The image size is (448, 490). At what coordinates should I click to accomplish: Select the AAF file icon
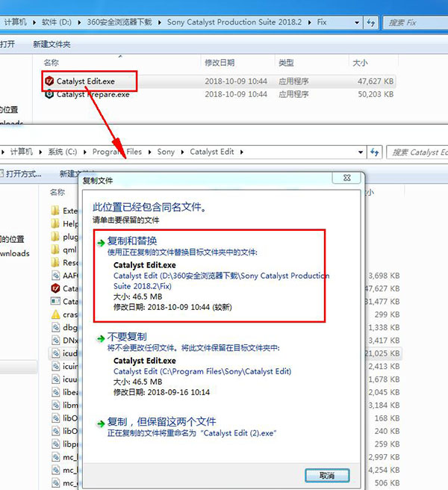tap(55, 276)
